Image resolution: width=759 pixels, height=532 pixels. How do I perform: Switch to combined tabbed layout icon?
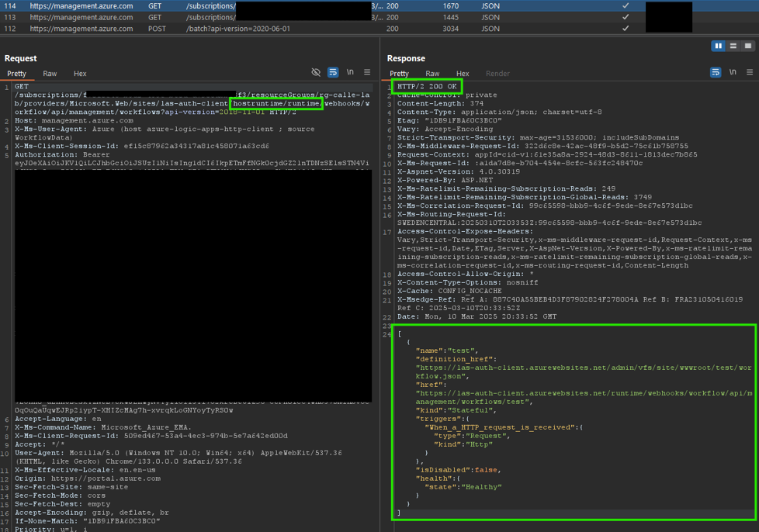748,46
